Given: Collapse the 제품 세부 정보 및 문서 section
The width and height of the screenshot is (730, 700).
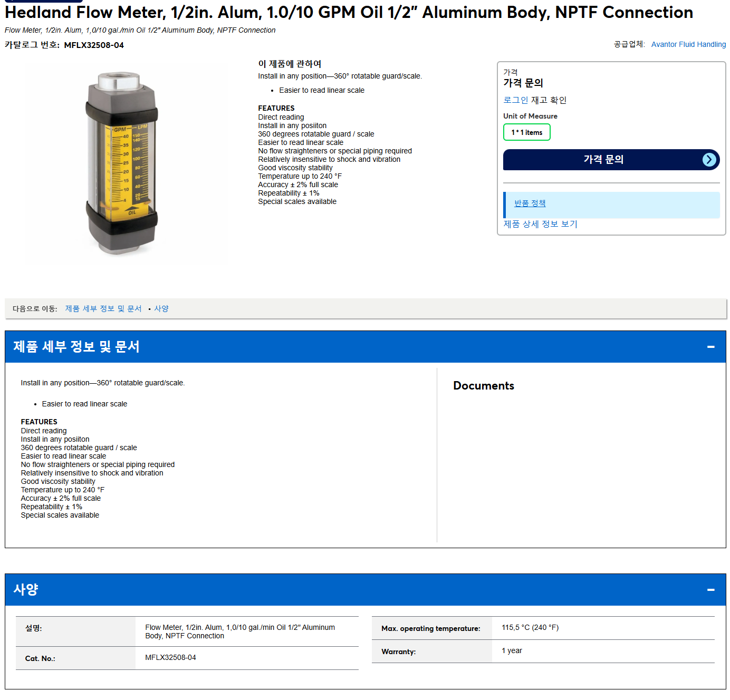Looking at the screenshot, I should pyautogui.click(x=710, y=347).
